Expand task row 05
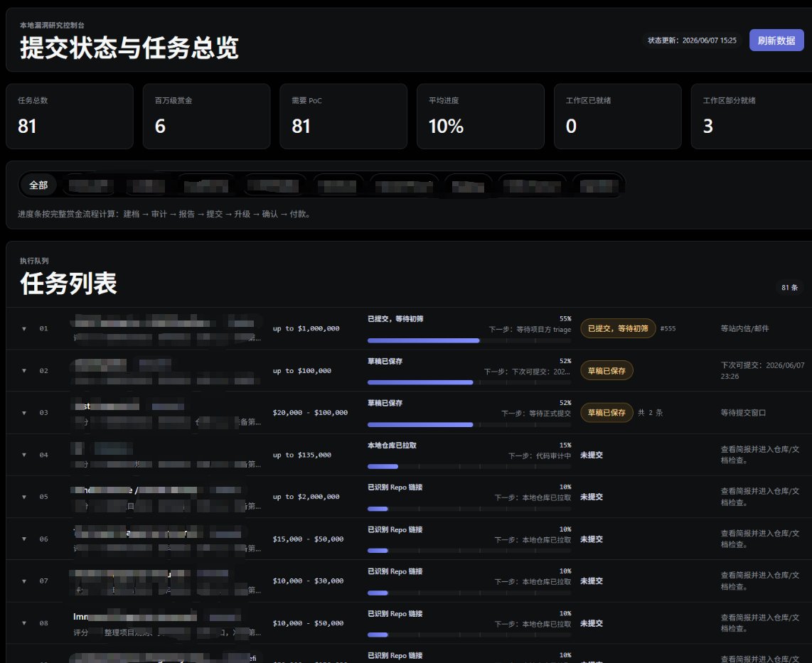Image resolution: width=812 pixels, height=663 pixels. 24,497
